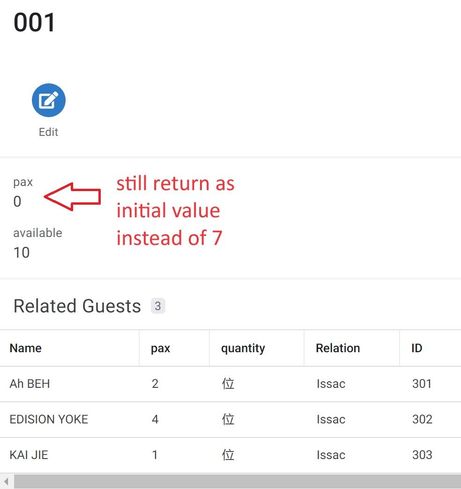Click Issac relation in Ah BEH row
This screenshot has height=489, width=461.
[331, 384]
